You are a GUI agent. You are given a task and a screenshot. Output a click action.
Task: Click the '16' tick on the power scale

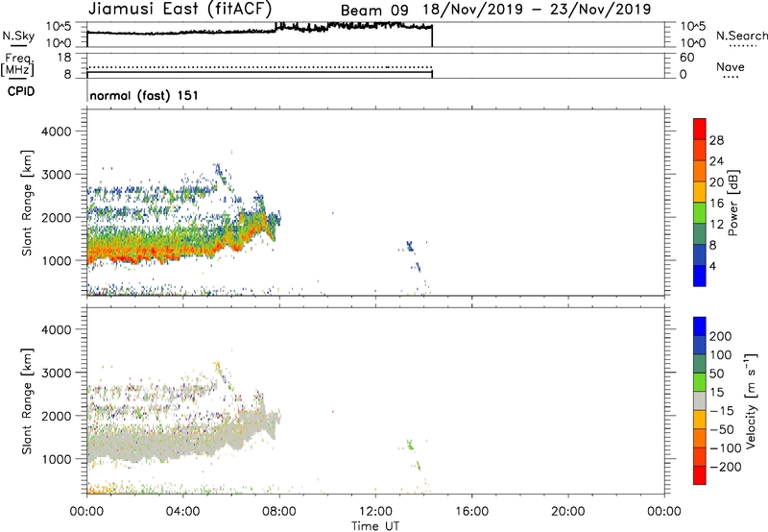716,204
